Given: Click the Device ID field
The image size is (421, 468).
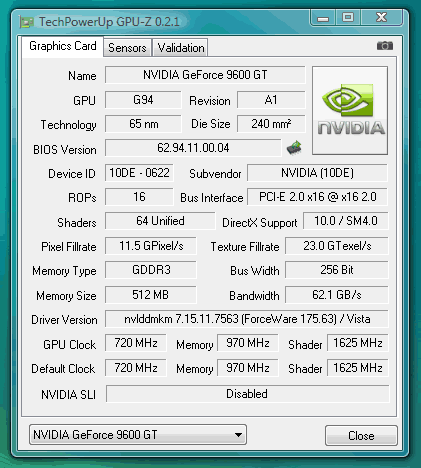Looking at the screenshot, I should click(x=139, y=173).
